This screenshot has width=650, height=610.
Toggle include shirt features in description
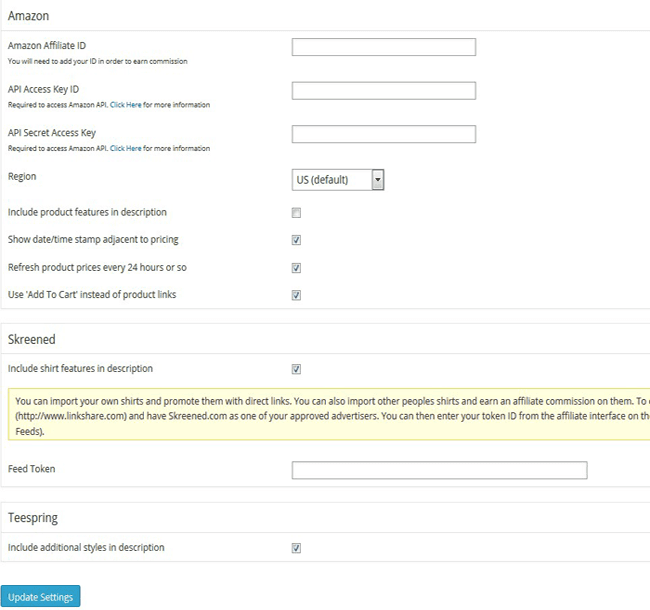(296, 369)
